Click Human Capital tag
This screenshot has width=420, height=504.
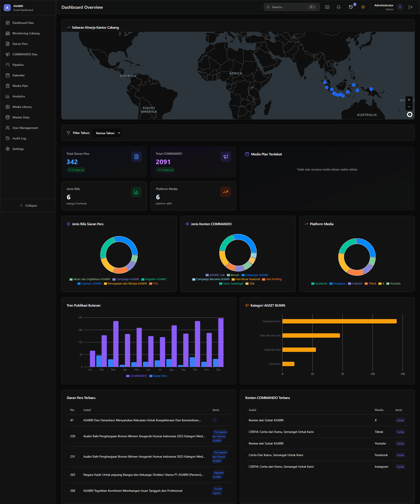point(217,491)
